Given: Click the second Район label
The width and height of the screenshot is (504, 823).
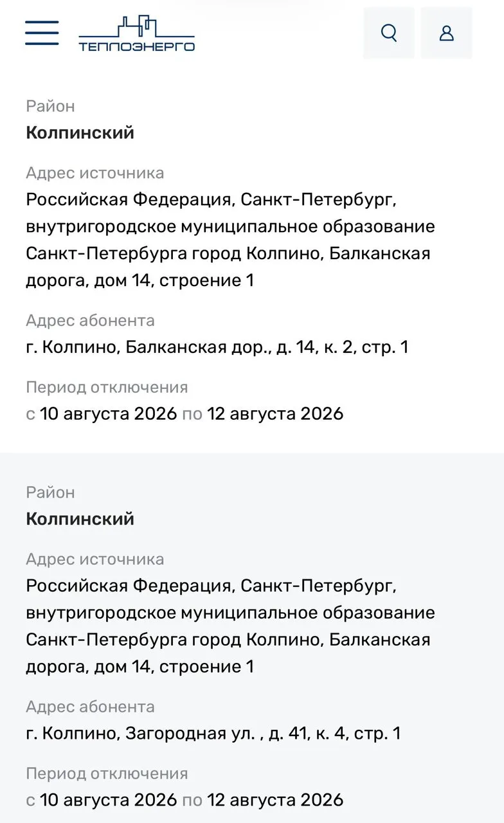Looking at the screenshot, I should [50, 493].
